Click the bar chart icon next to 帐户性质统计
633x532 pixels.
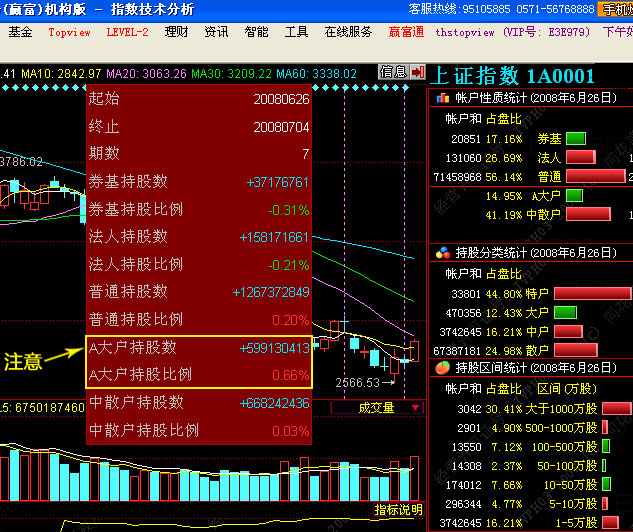click(441, 97)
